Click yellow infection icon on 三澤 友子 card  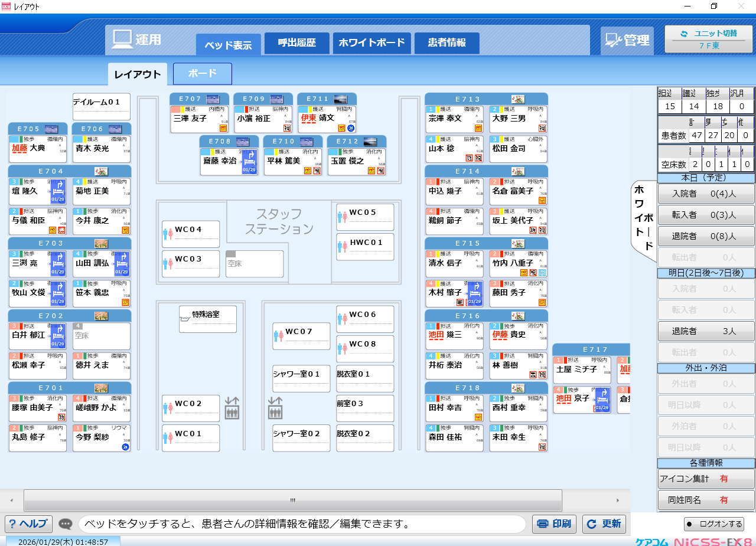pyautogui.click(x=223, y=127)
